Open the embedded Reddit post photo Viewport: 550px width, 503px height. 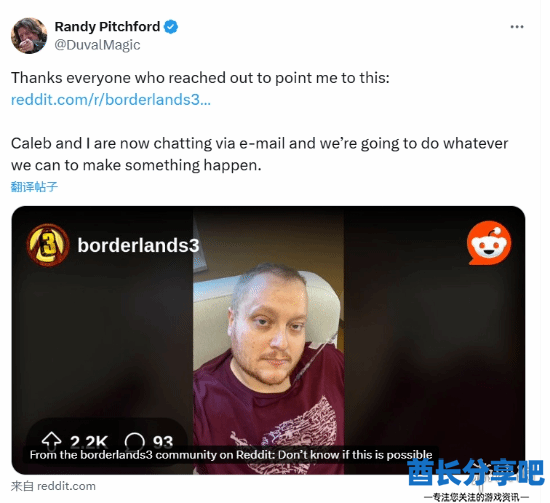click(x=268, y=340)
